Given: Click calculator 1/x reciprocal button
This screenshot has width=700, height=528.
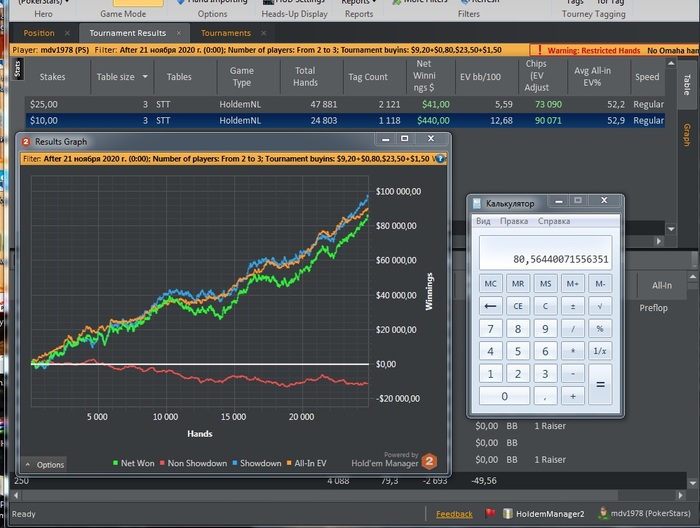Looking at the screenshot, I should point(600,351).
